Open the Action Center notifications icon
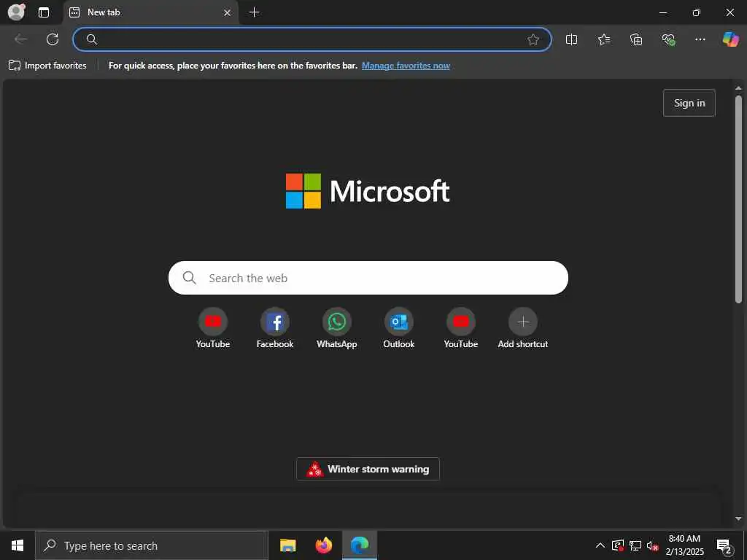The height and width of the screenshot is (560, 747). pos(724,546)
